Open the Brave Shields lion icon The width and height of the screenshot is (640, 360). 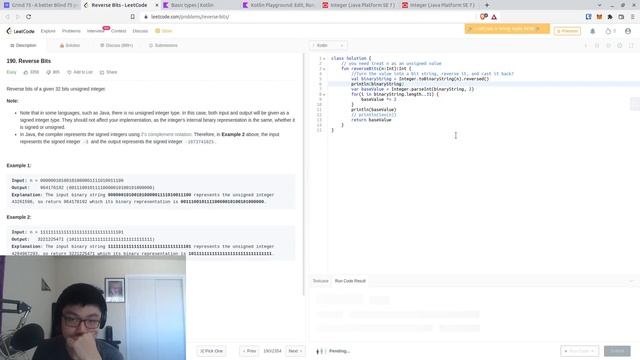pyautogui.click(x=483, y=17)
